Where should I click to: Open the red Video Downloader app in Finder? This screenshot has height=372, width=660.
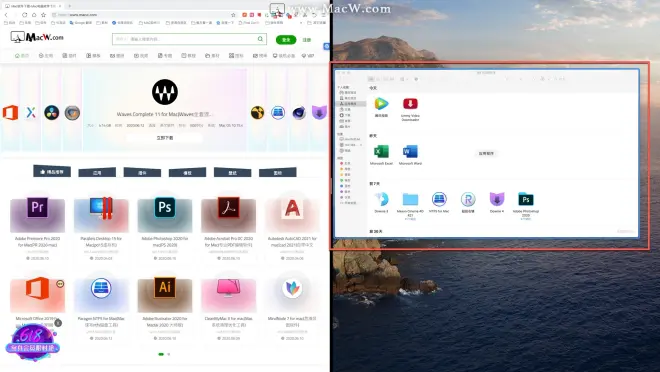[410, 104]
